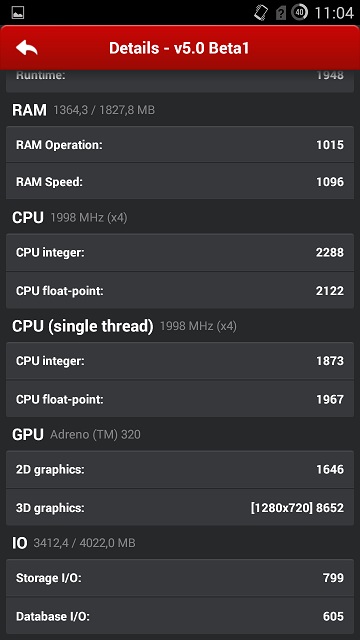
Task: Select the Details - v5.0 Beta1 title
Action: [x=179, y=48]
